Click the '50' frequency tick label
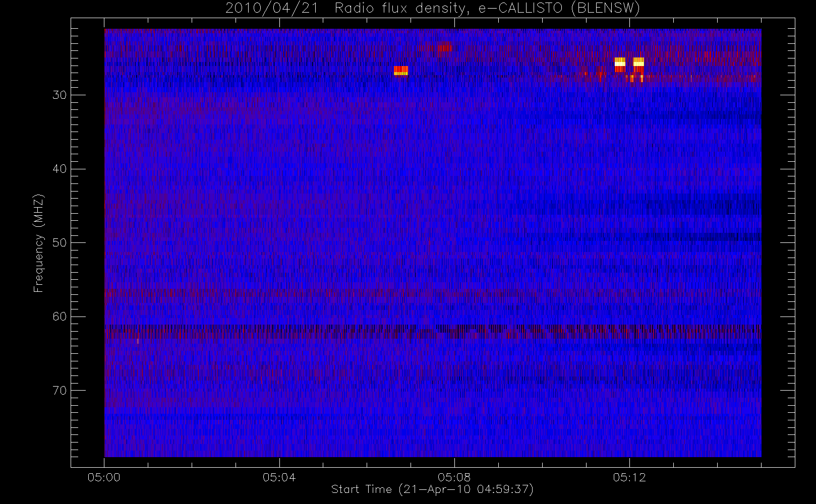816x504 pixels. (60, 243)
